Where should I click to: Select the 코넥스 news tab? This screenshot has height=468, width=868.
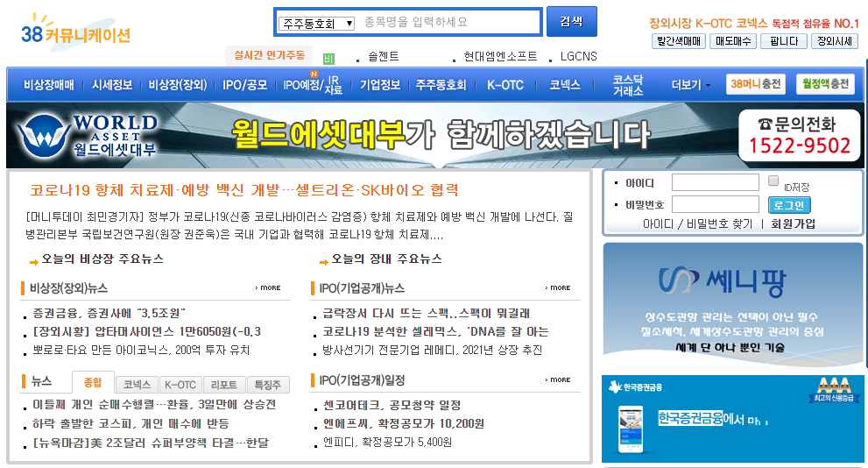pyautogui.click(x=137, y=385)
